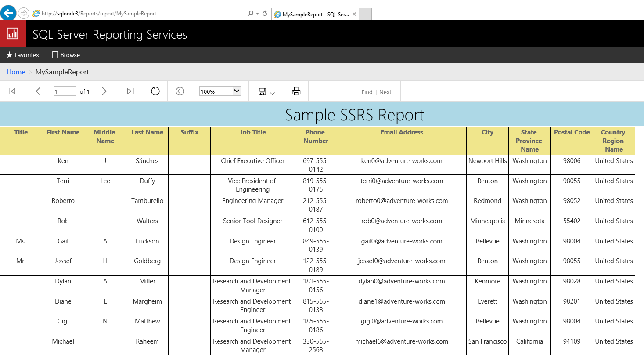
Task: Click the Home breadcrumb link
Action: [16, 72]
